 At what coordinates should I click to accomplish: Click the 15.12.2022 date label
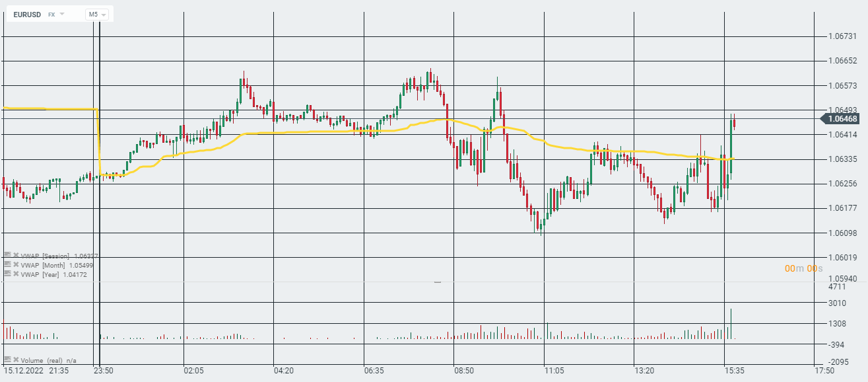23,371
